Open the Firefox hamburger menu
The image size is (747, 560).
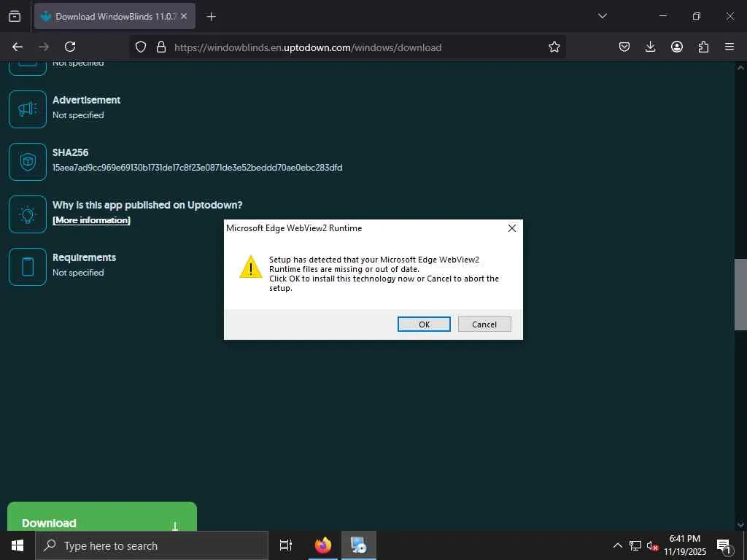[x=729, y=47]
